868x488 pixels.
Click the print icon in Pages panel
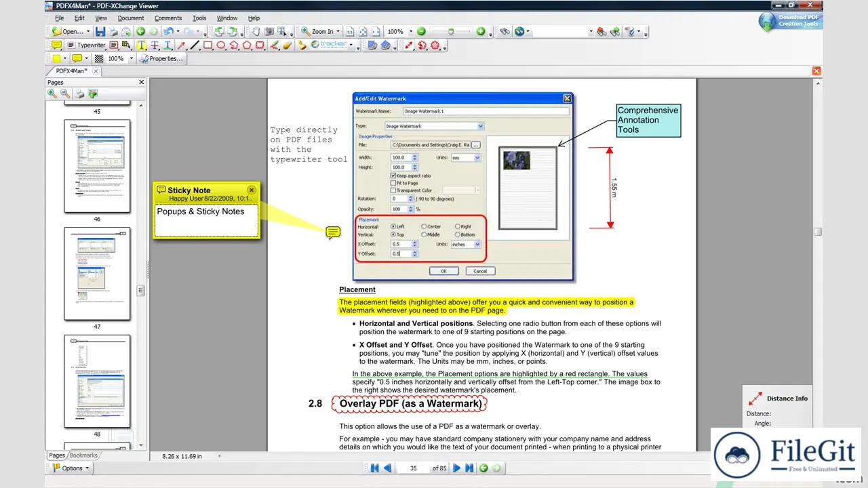click(x=79, y=94)
